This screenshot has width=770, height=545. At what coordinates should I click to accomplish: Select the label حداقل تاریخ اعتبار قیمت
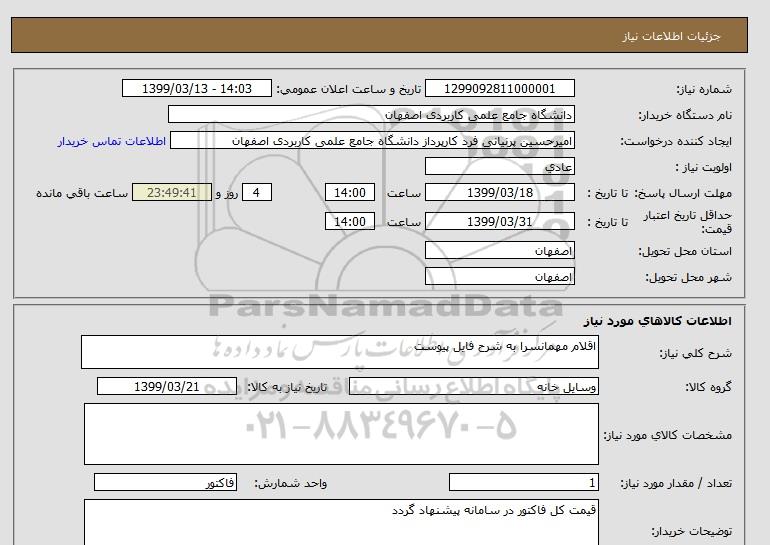pos(688,222)
